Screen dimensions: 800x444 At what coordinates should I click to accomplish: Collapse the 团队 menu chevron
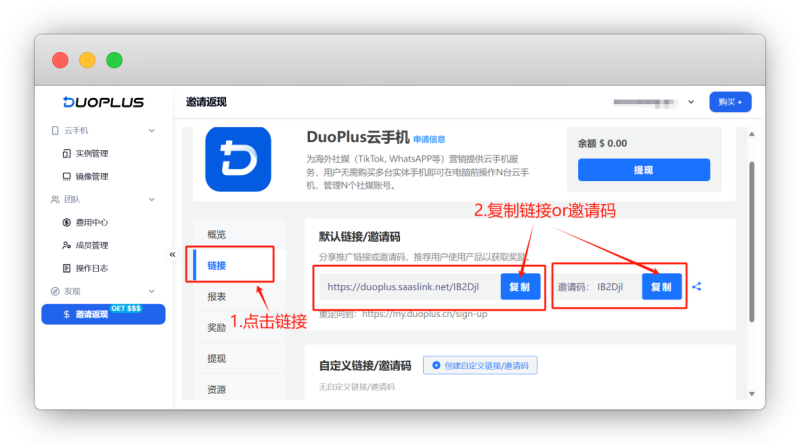point(152,200)
